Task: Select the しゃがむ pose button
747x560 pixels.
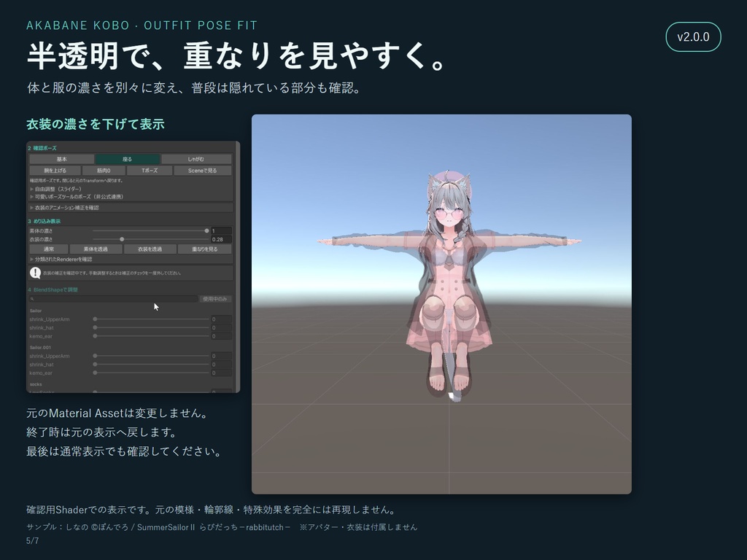Action: [196, 159]
